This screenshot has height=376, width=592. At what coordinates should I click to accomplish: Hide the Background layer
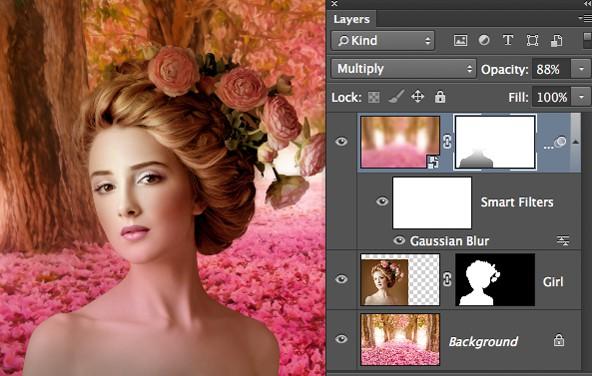click(x=341, y=339)
